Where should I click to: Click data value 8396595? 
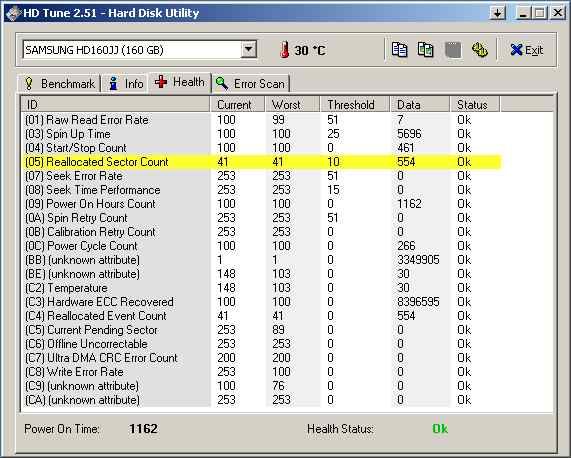tap(418, 302)
